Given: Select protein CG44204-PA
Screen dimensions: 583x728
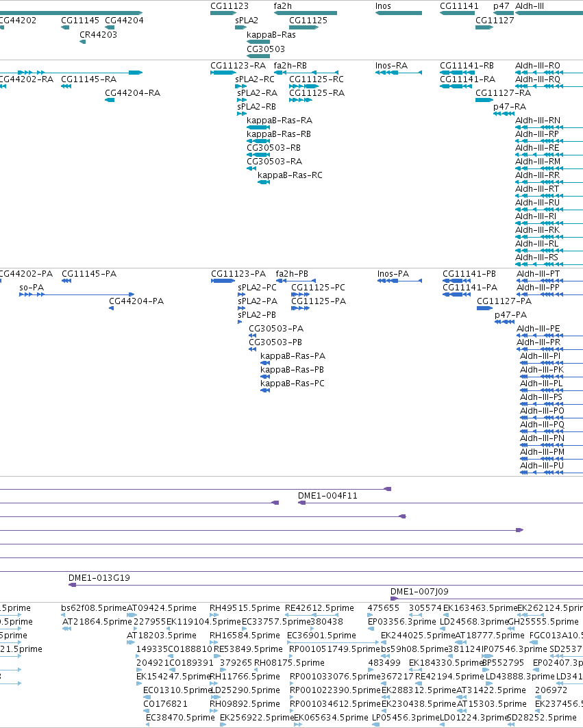Looking at the screenshot, I should point(136,301).
